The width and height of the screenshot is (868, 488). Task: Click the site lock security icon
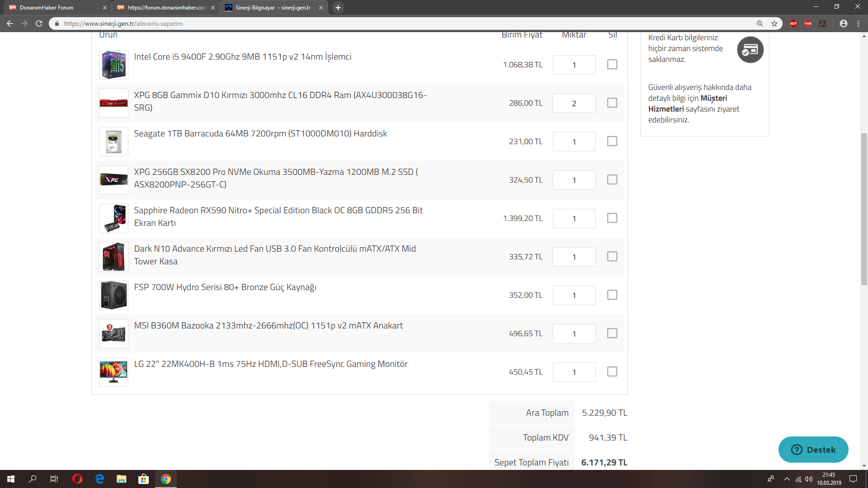point(57,23)
